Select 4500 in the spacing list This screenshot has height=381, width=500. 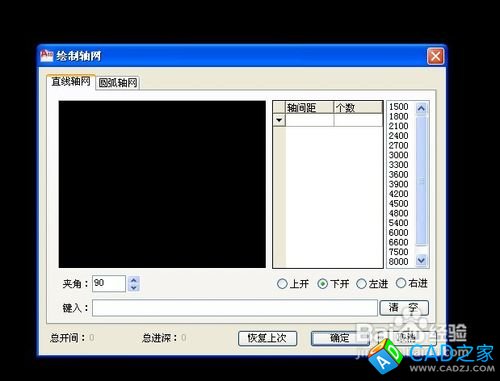398,203
